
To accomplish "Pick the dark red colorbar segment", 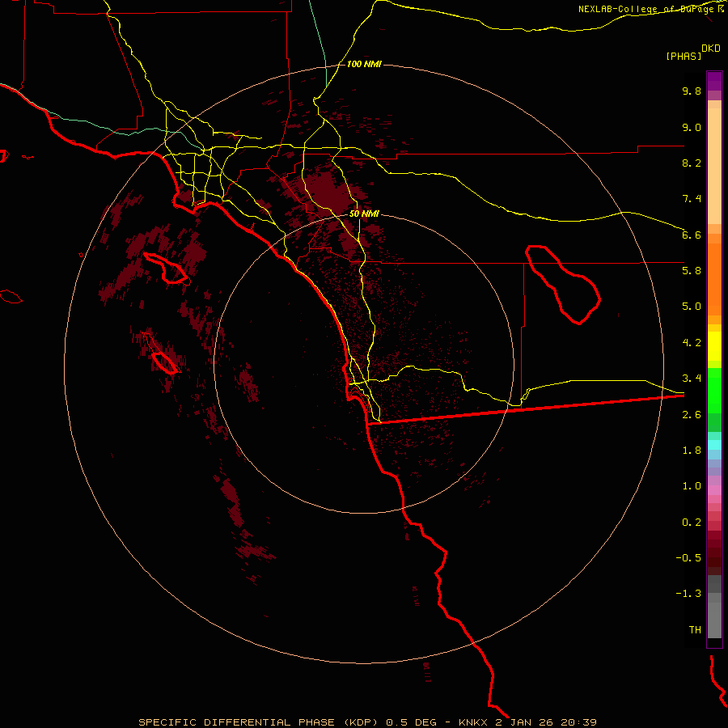I will coord(714,552).
